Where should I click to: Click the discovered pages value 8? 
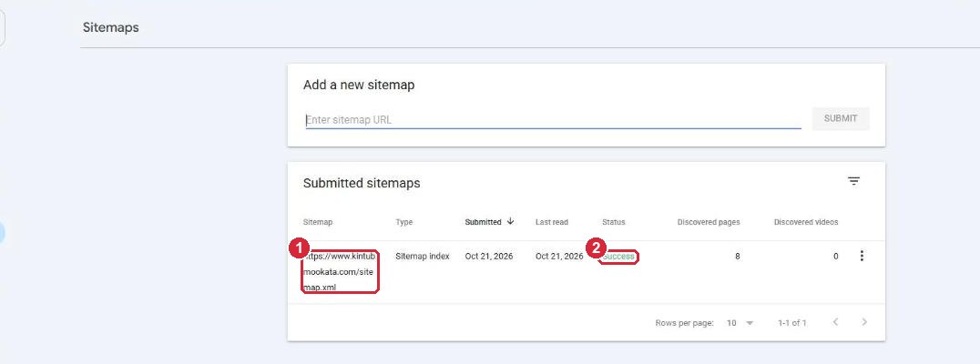(x=738, y=257)
